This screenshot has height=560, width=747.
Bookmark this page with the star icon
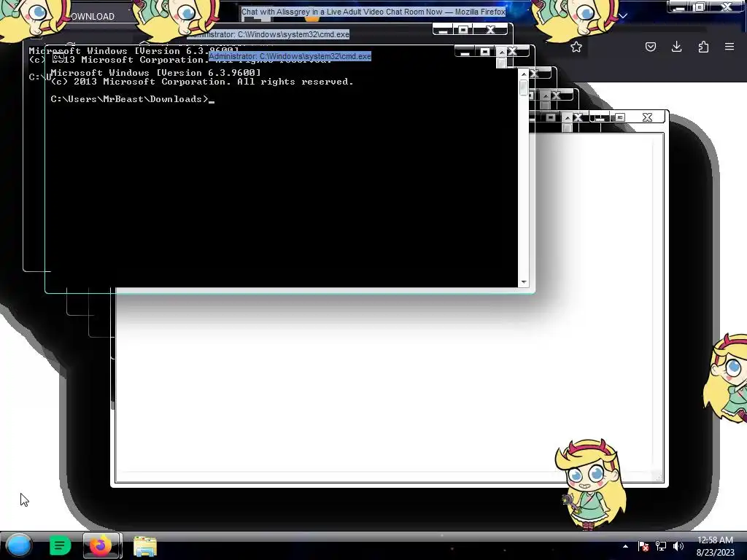(576, 47)
